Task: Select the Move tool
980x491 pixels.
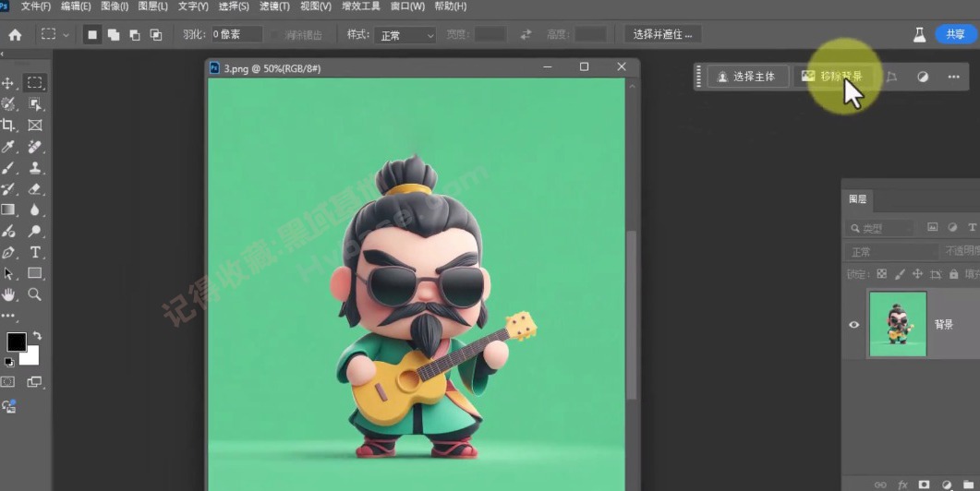Action: 8,83
